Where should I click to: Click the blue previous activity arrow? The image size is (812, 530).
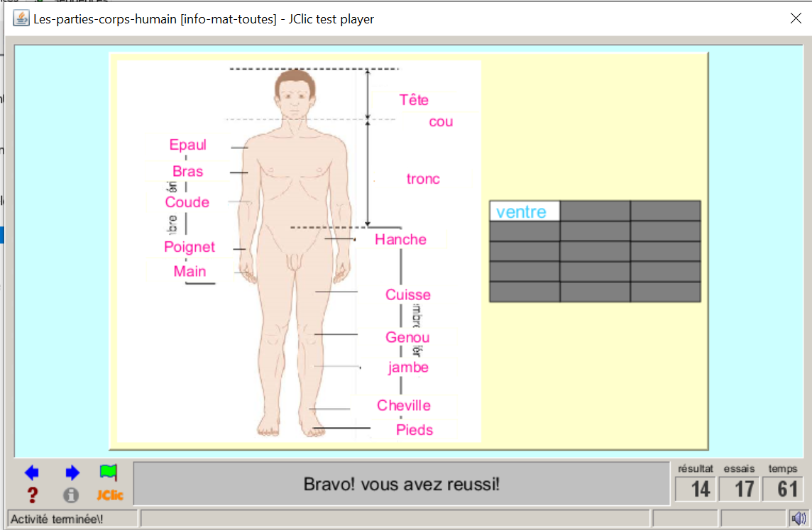(32, 473)
